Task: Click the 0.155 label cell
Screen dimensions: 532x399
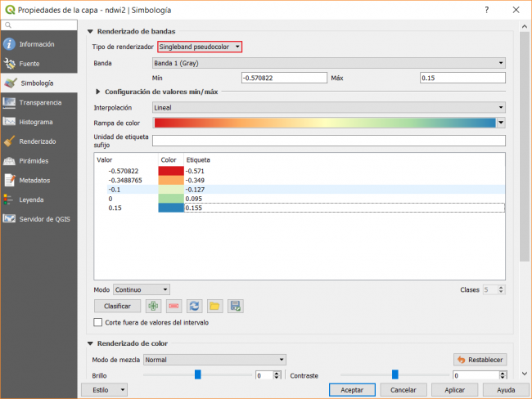Action: coord(345,208)
